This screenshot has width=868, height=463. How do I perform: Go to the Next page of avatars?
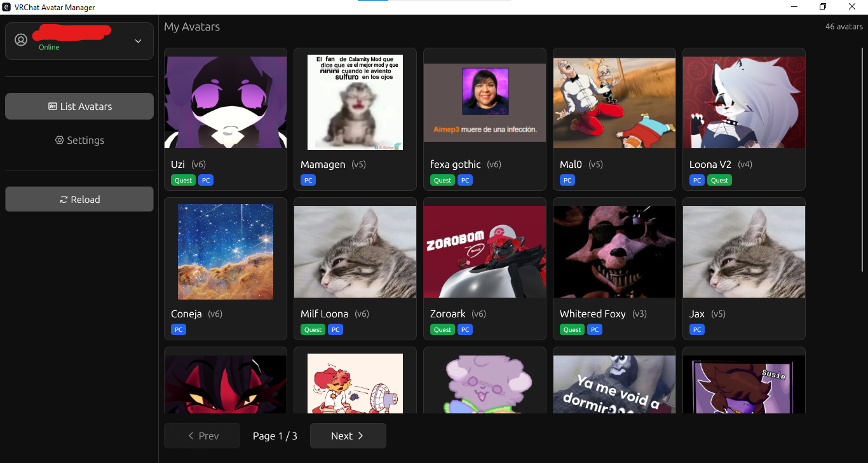348,436
